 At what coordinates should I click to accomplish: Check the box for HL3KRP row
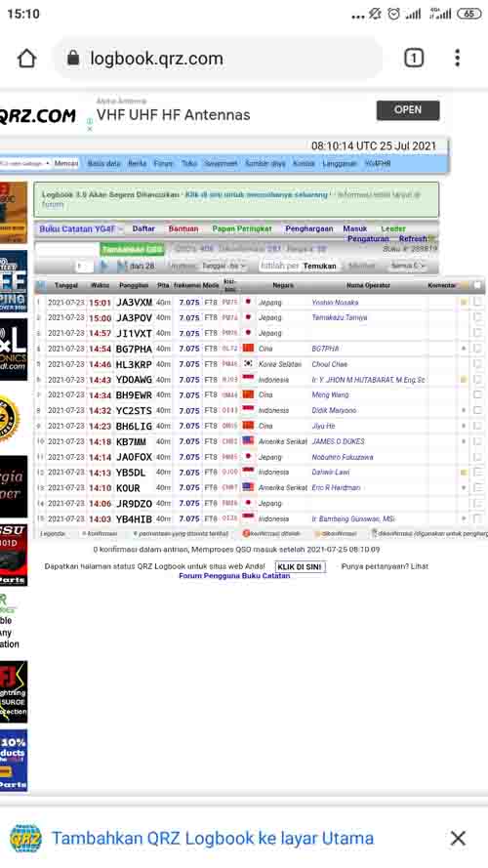tap(477, 364)
